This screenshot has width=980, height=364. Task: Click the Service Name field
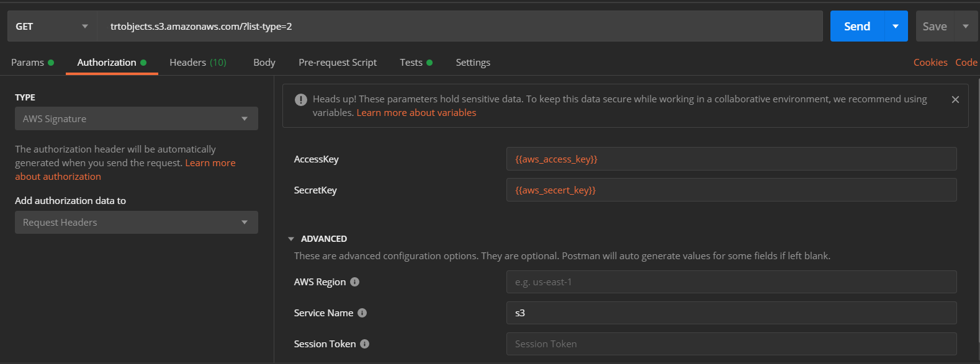(x=732, y=313)
